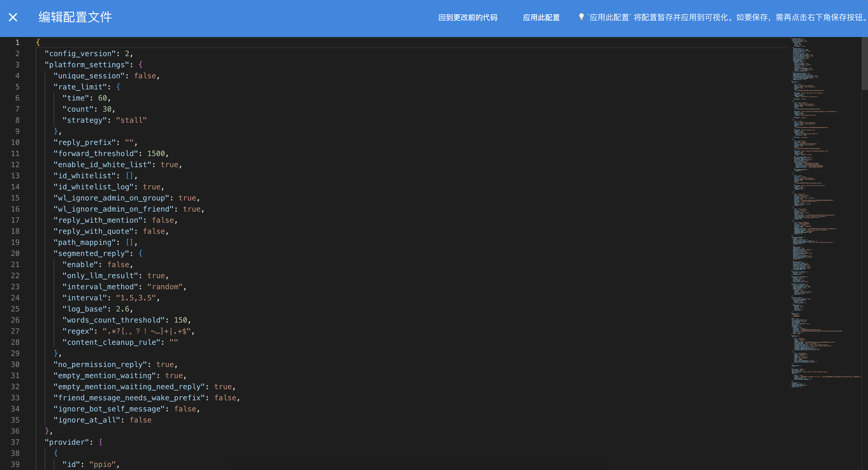
Task: Click the "stall" strategy string value
Action: [131, 120]
